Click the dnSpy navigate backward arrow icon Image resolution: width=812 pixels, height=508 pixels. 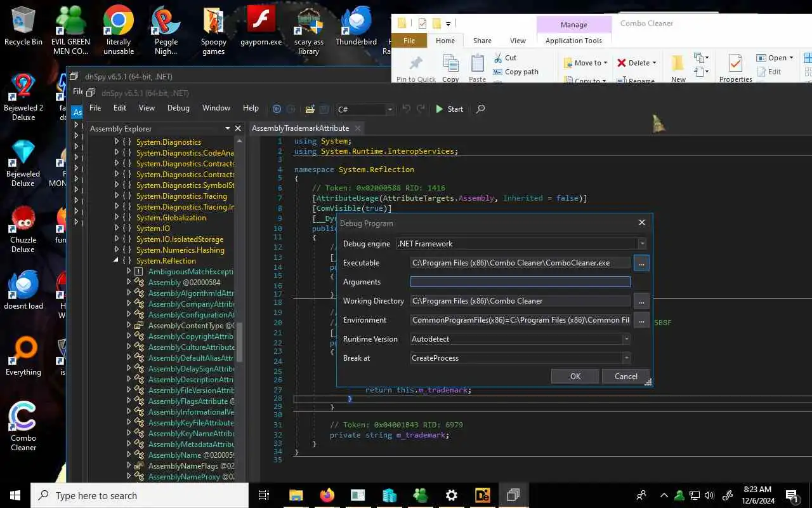point(277,109)
